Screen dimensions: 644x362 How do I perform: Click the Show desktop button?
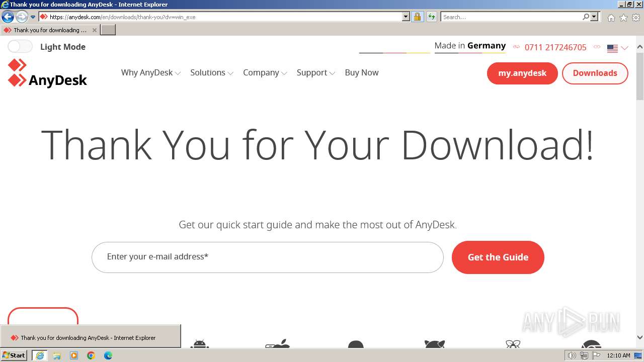click(638, 355)
